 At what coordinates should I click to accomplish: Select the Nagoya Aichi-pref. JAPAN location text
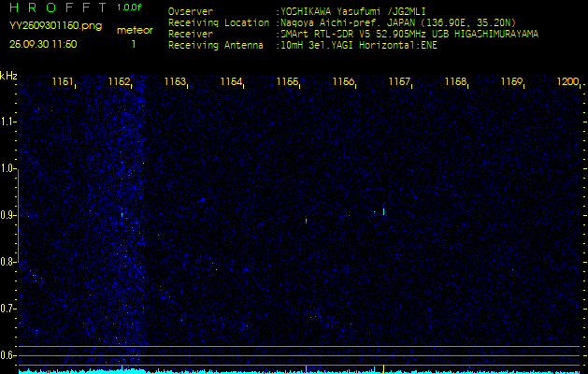pyautogui.click(x=398, y=22)
